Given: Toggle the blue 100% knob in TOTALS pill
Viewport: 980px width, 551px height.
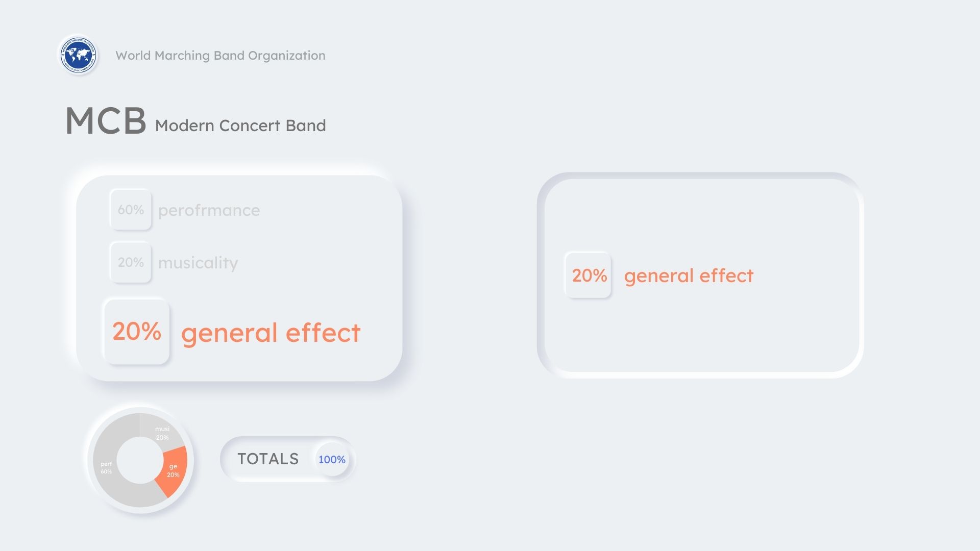Looking at the screenshot, I should pyautogui.click(x=332, y=460).
